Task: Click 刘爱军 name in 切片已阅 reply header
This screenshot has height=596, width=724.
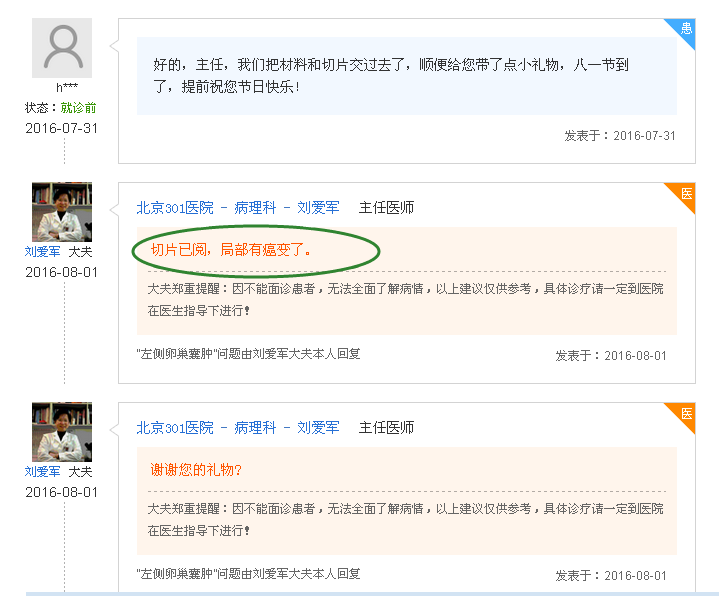Action: [x=318, y=208]
